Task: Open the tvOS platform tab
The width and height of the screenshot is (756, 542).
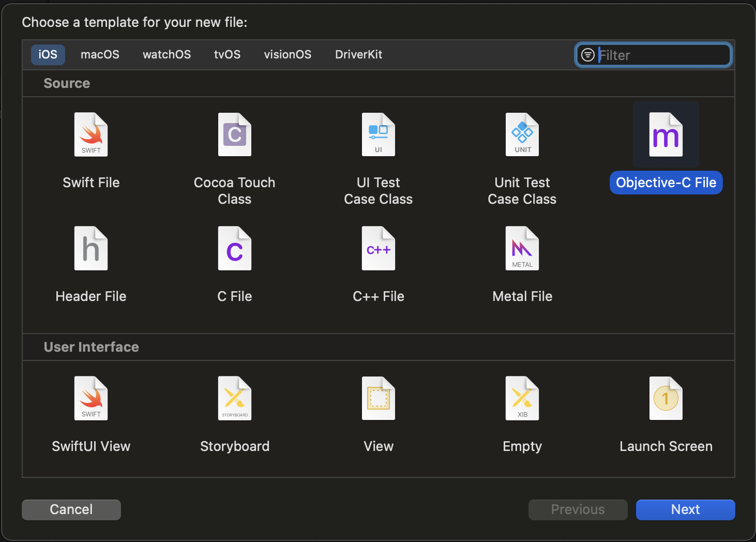Action: (x=228, y=54)
